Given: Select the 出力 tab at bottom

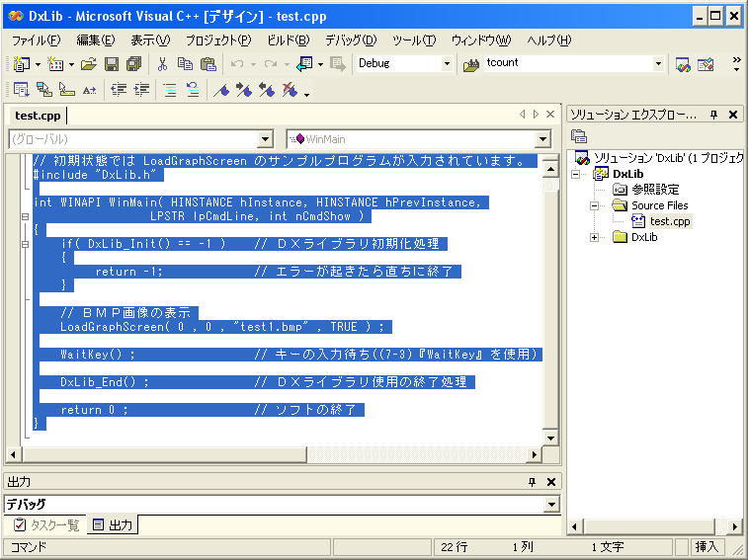Looking at the screenshot, I should pos(113,525).
